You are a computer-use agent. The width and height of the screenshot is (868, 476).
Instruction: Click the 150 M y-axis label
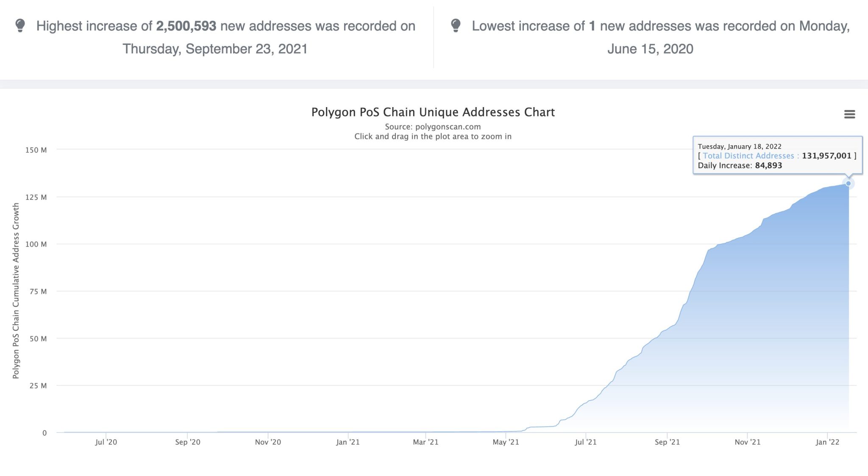36,150
